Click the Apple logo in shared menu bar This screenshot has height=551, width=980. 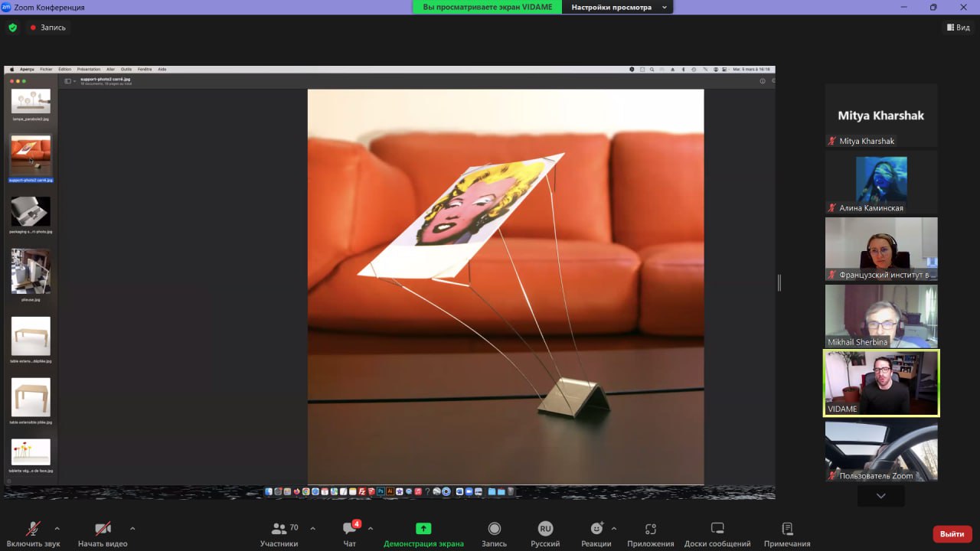(11, 69)
